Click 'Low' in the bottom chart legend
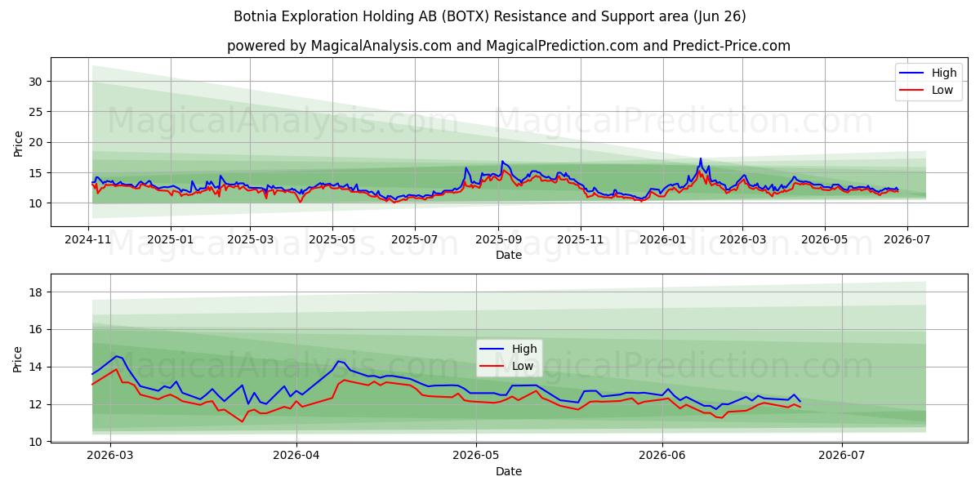980x490 pixels. (523, 366)
